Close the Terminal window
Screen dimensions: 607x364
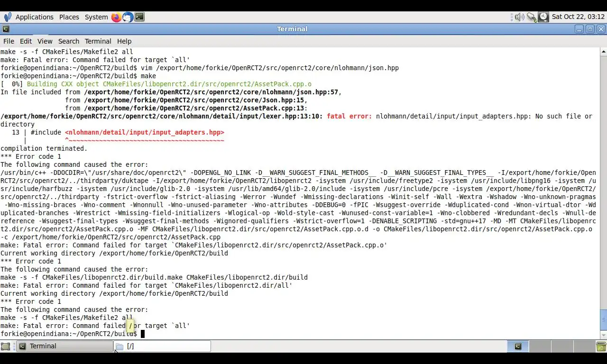[x=601, y=29]
